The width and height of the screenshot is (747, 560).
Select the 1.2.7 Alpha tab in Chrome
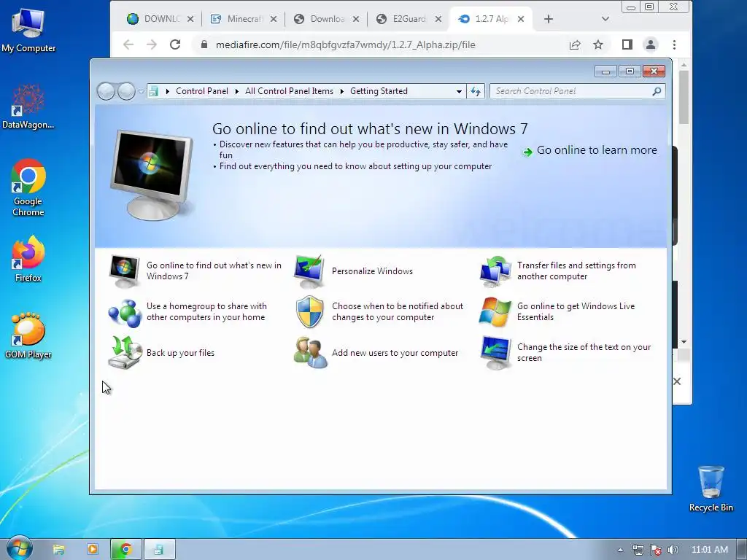pyautogui.click(x=491, y=19)
